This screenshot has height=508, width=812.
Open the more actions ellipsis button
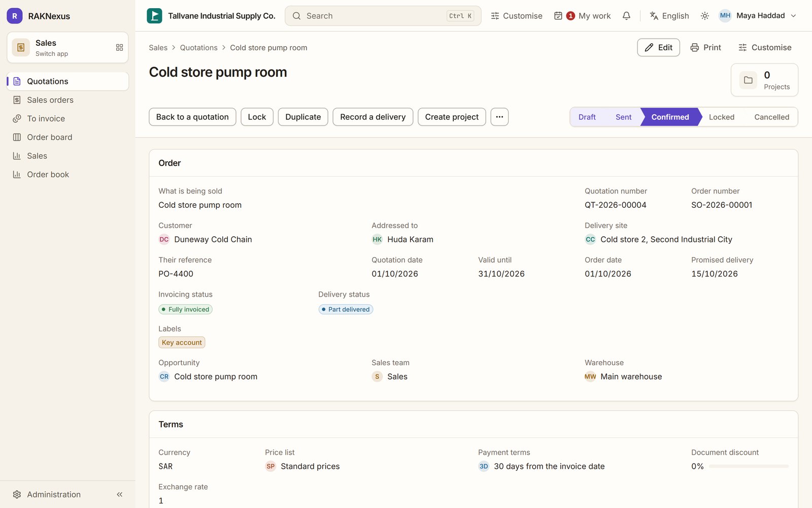[499, 117]
